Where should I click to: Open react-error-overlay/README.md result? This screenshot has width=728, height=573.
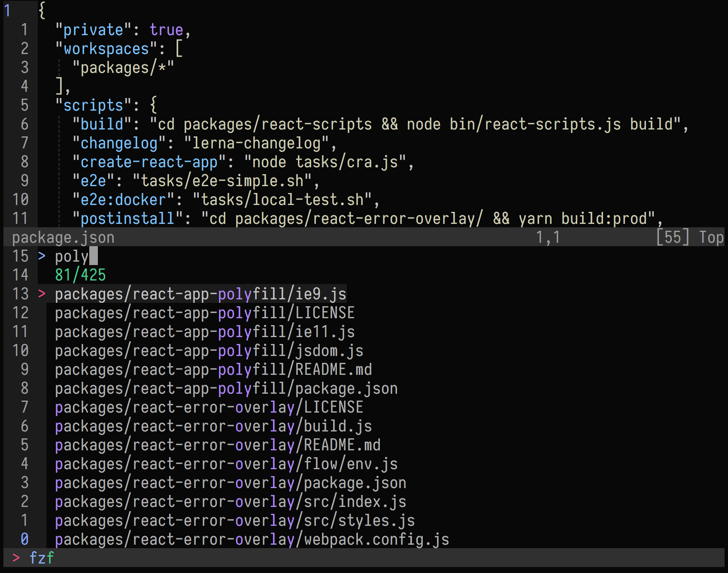pyautogui.click(x=218, y=445)
